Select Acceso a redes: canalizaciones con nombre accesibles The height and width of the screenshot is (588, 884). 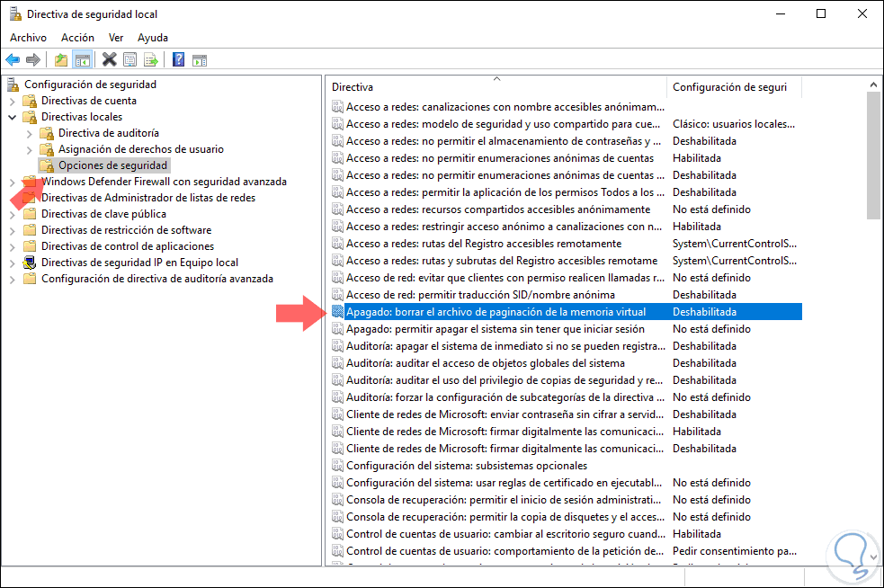tap(505, 107)
